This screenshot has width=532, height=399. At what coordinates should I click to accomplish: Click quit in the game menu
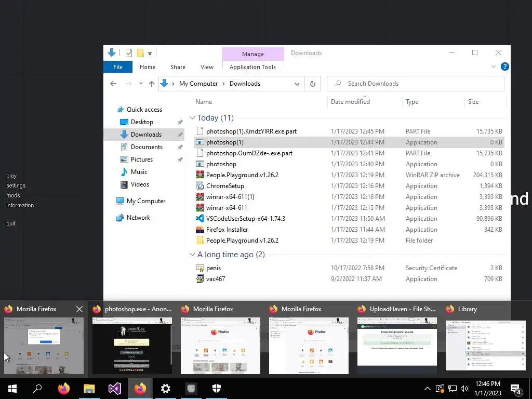point(11,223)
